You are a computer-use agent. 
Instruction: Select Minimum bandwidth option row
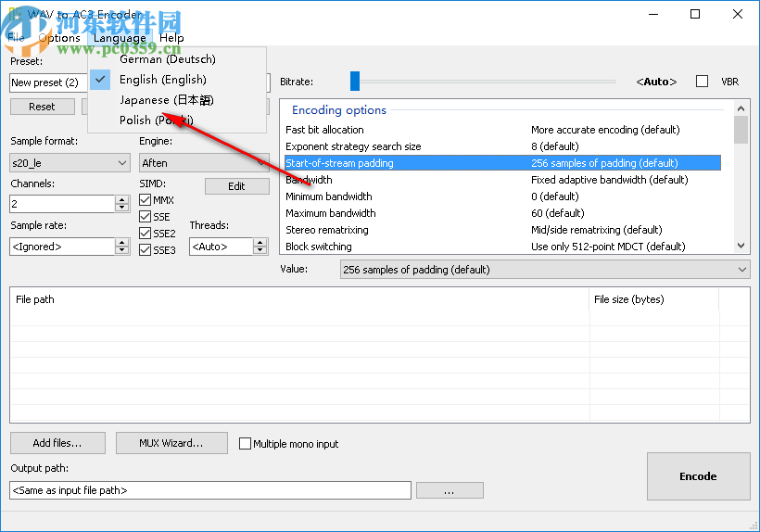coord(502,196)
